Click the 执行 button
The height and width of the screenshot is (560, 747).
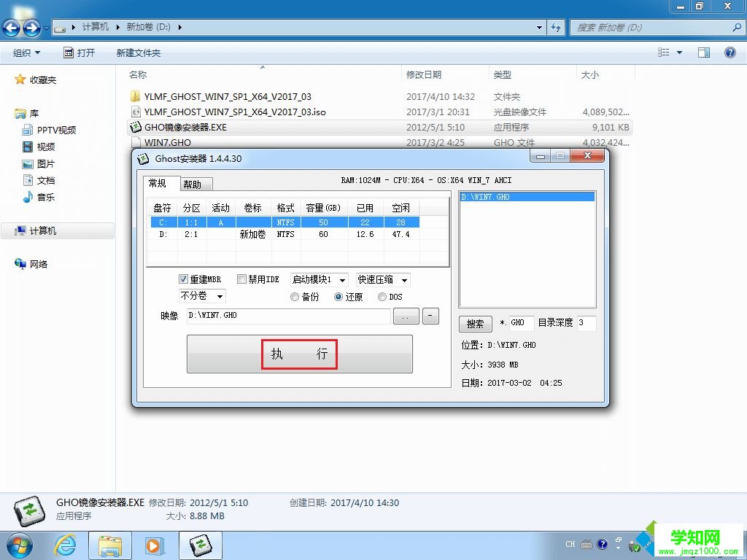(x=299, y=354)
